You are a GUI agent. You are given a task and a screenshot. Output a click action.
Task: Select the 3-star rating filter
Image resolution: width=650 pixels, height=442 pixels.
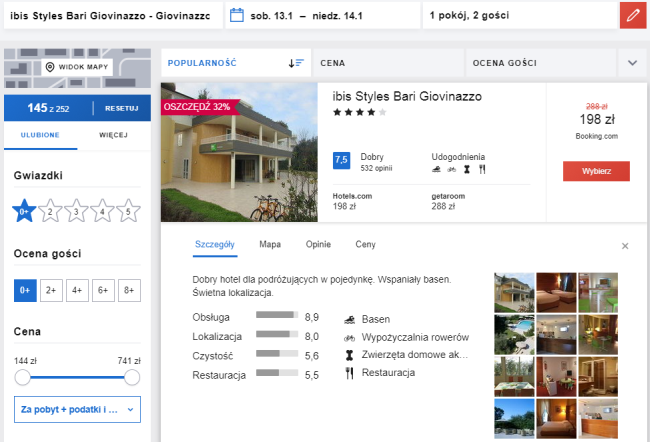coord(77,211)
